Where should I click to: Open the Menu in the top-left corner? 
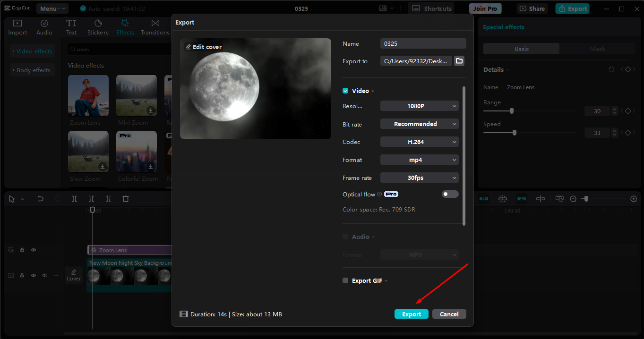pyautogui.click(x=52, y=8)
